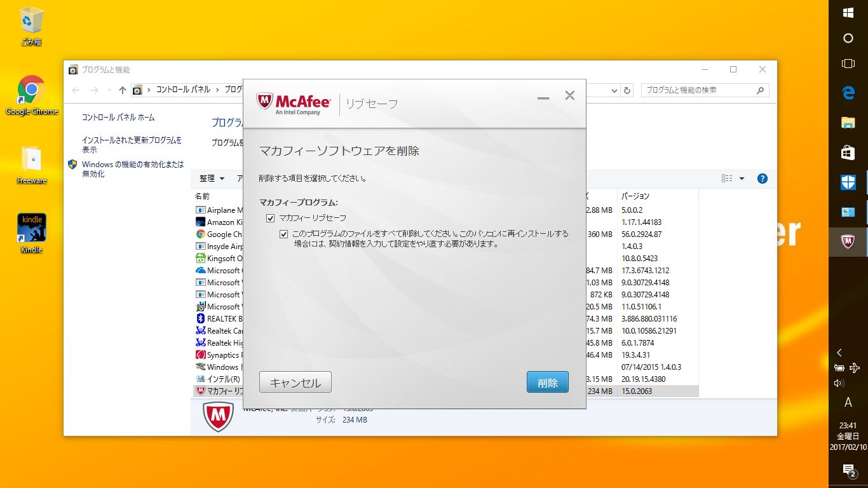
Task: Open Cortana circle icon in taskbar
Action: point(848,38)
